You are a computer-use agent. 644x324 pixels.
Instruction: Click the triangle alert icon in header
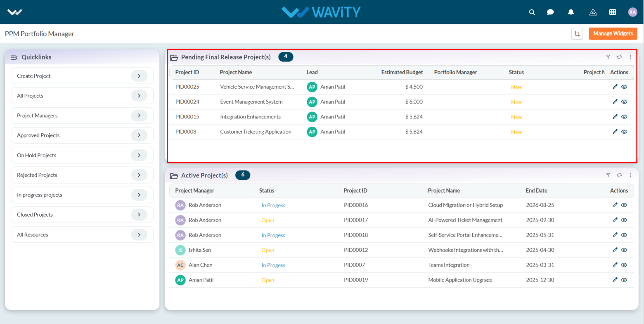point(593,12)
